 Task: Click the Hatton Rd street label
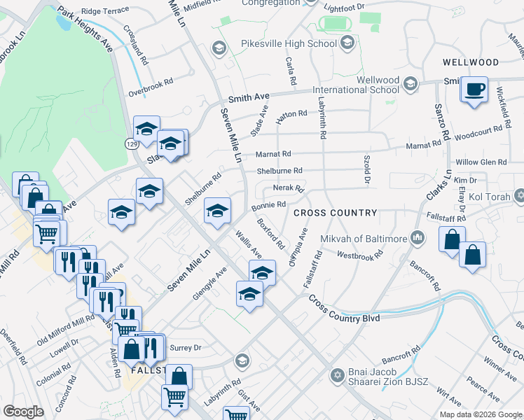291,116
